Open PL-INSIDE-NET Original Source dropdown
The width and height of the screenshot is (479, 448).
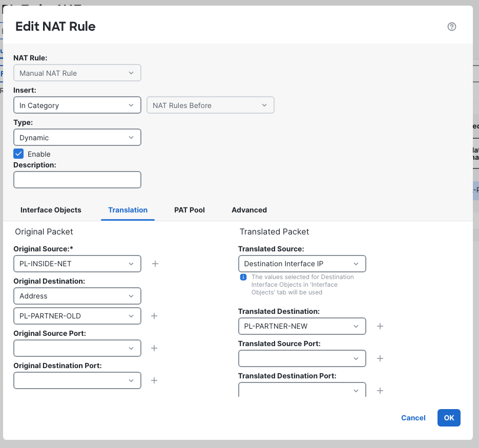(77, 264)
